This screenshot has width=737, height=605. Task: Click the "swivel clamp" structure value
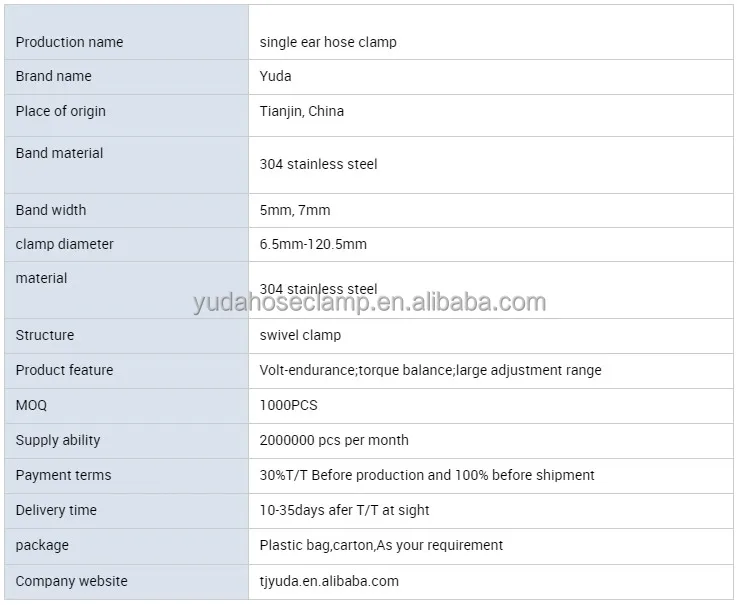[300, 335]
